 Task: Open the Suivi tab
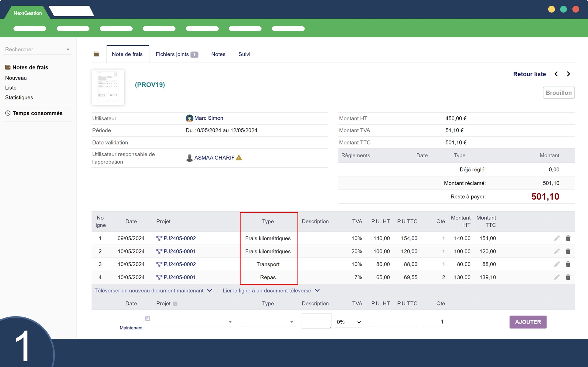(x=244, y=54)
